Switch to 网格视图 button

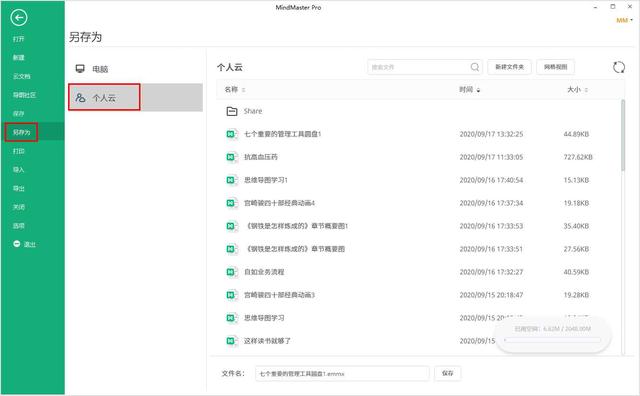(556, 67)
